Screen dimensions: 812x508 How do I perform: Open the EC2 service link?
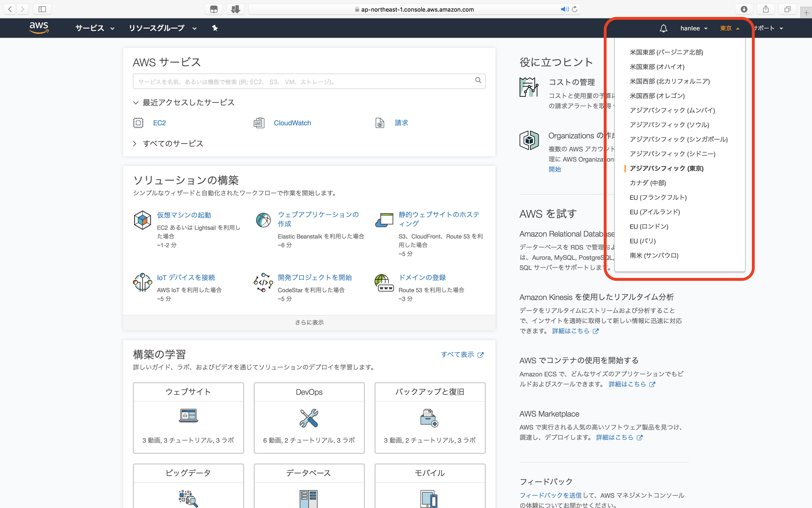(159, 123)
